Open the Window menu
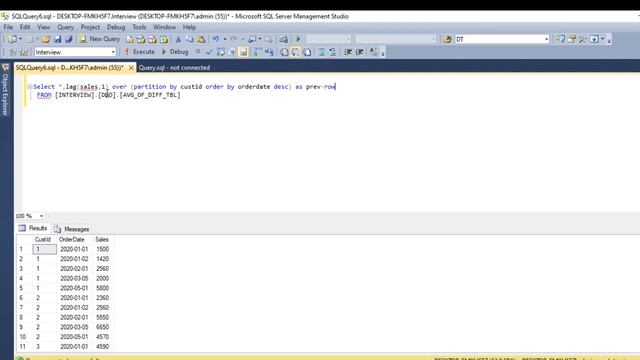 pyautogui.click(x=164, y=27)
